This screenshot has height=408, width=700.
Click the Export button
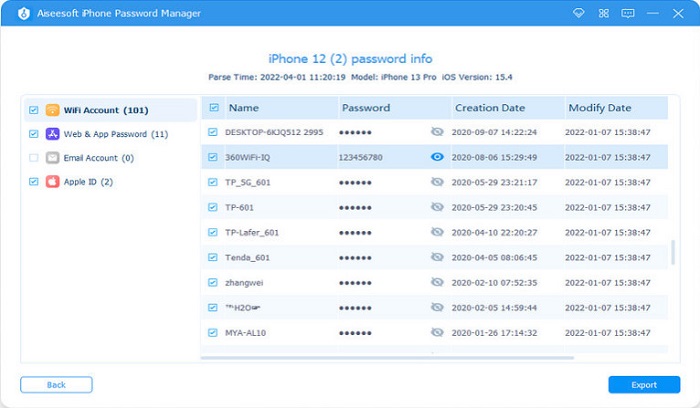644,385
